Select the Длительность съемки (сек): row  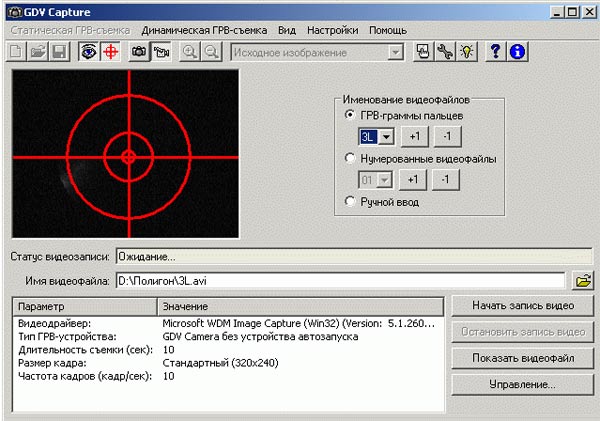[x=228, y=350]
